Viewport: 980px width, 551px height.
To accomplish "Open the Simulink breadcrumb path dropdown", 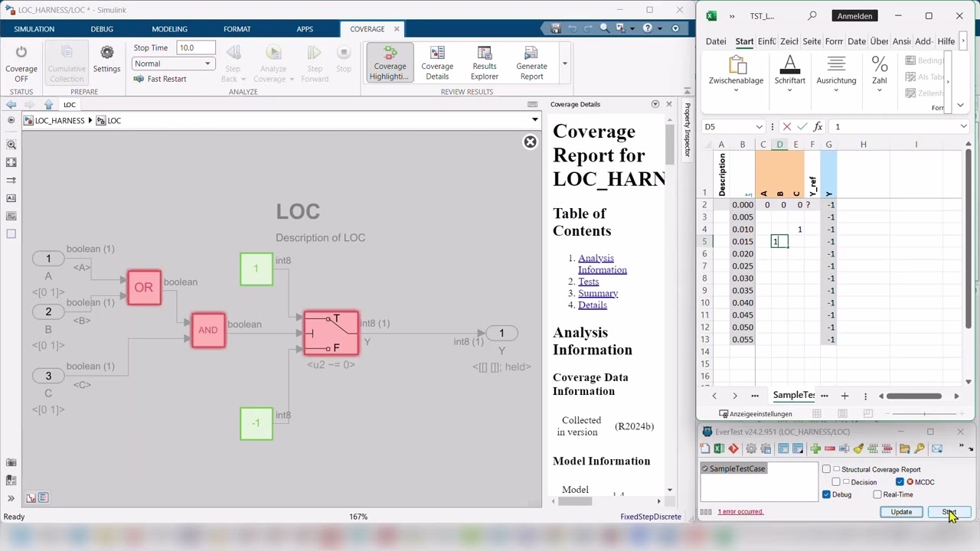I will click(x=534, y=120).
